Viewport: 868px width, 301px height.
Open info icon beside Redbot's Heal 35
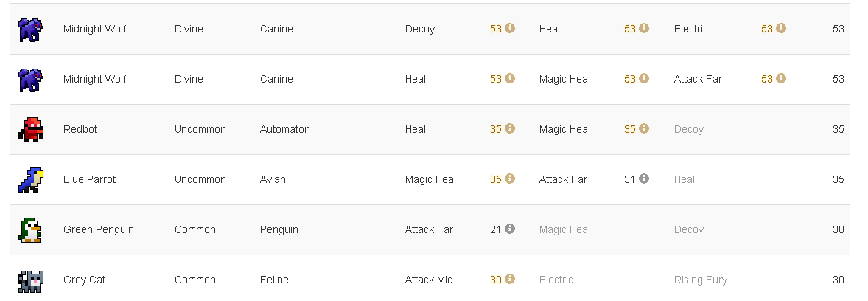coord(510,128)
